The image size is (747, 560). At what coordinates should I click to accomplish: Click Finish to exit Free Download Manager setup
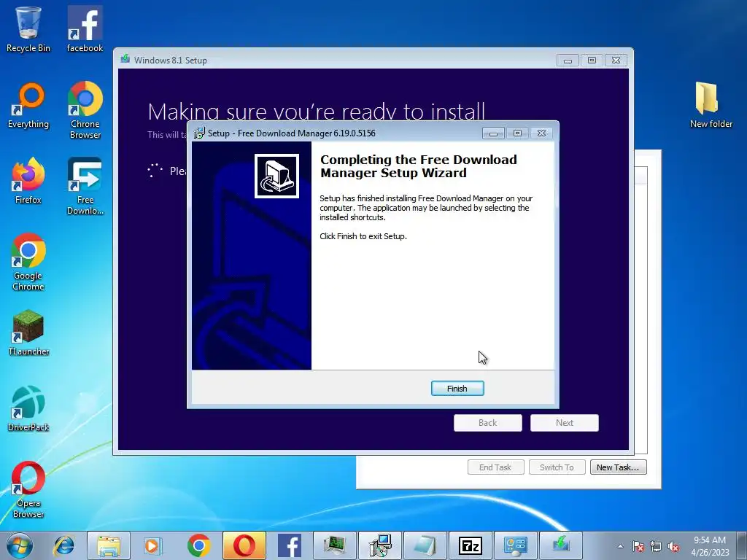(x=457, y=389)
